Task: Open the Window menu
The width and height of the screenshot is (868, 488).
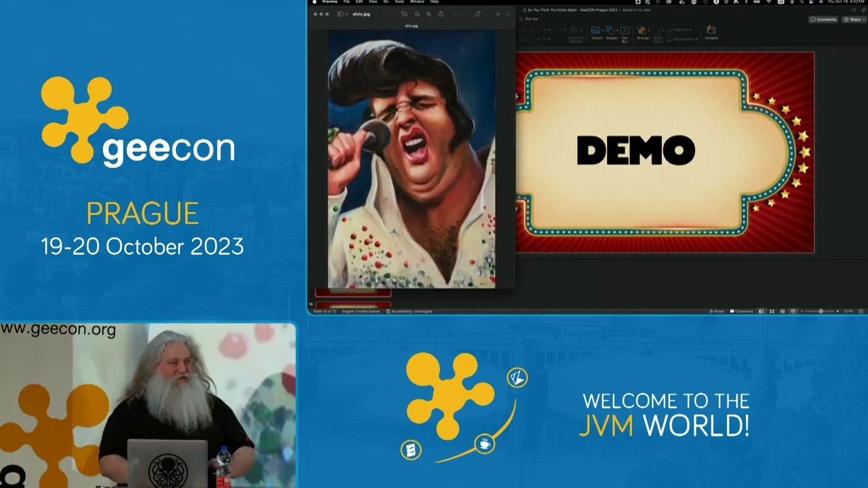Action: point(417,2)
